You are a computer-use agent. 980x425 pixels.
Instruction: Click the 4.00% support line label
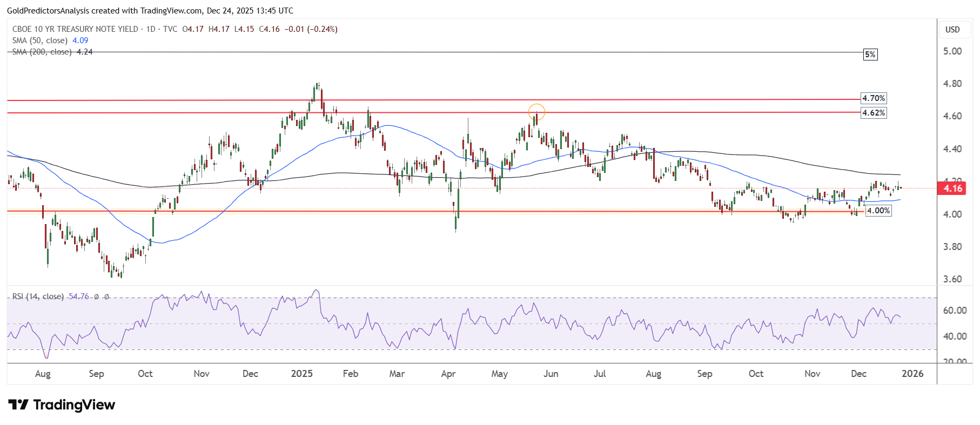point(878,211)
